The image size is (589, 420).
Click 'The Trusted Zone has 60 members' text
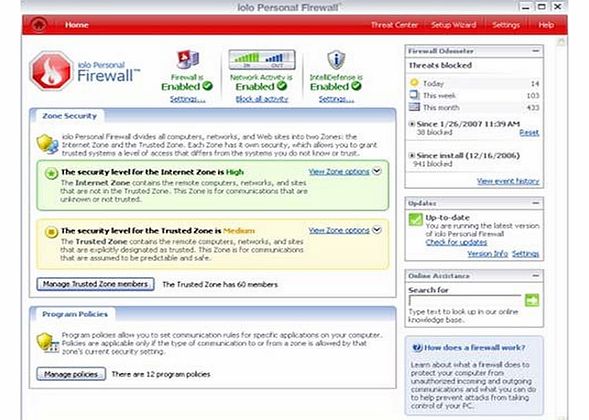(x=220, y=285)
